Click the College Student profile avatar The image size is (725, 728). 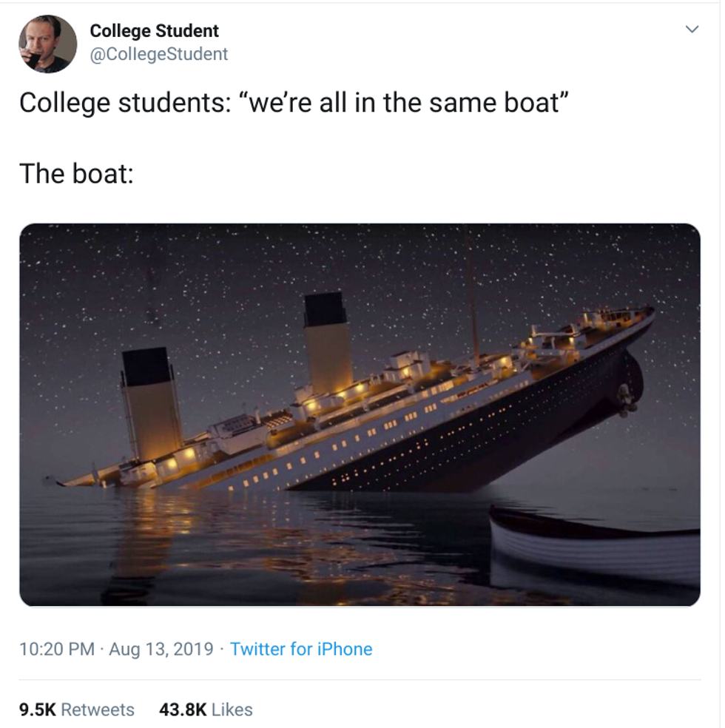tap(48, 44)
